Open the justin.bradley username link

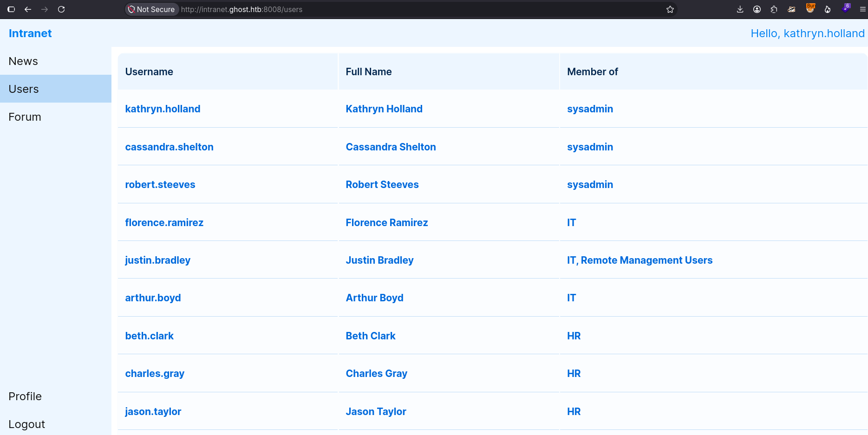158,260
